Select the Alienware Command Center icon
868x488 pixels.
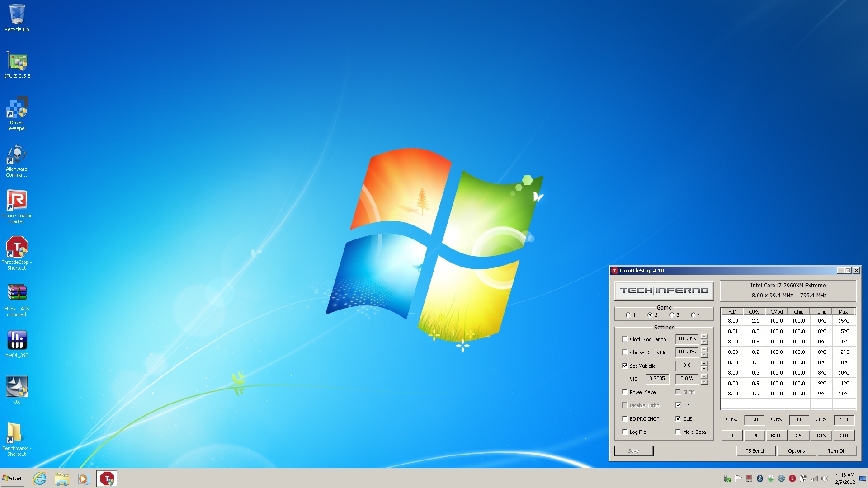point(17,160)
